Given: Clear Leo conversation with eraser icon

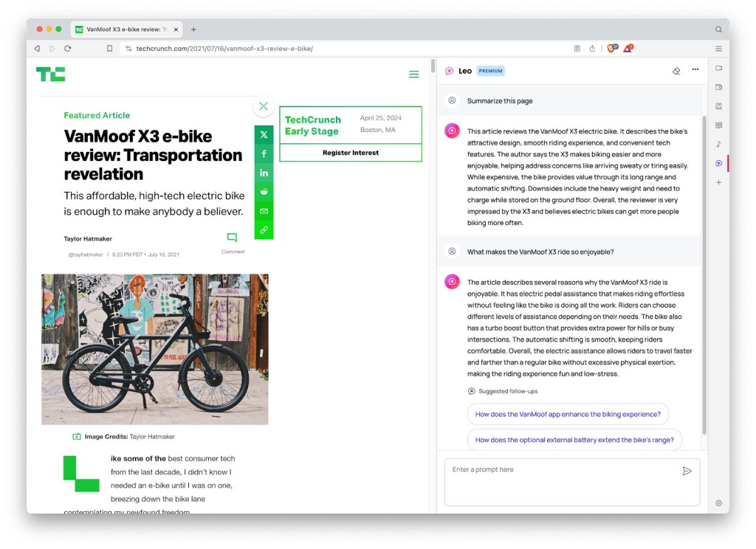Looking at the screenshot, I should pos(676,71).
